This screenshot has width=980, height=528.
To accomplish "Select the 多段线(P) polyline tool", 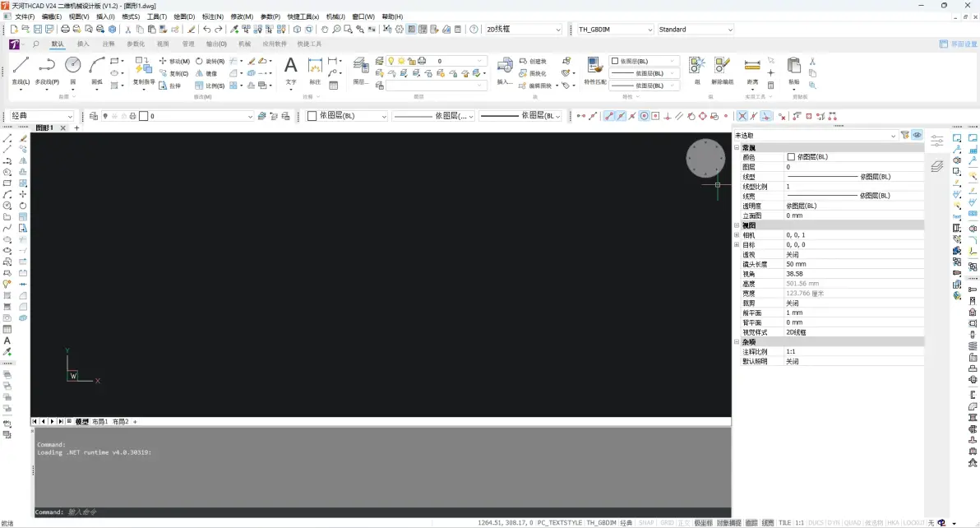I will click(x=47, y=70).
